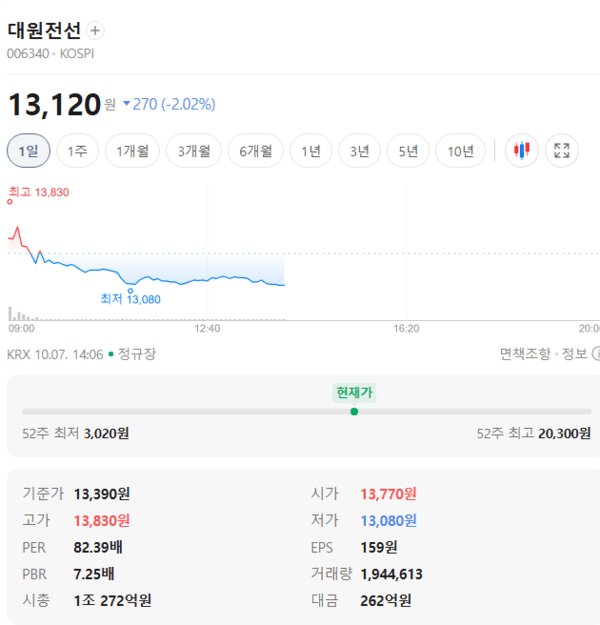Image resolution: width=600 pixels, height=625 pixels.
Task: Add 대원전선 to watchlist with plus icon
Action: [x=95, y=31]
